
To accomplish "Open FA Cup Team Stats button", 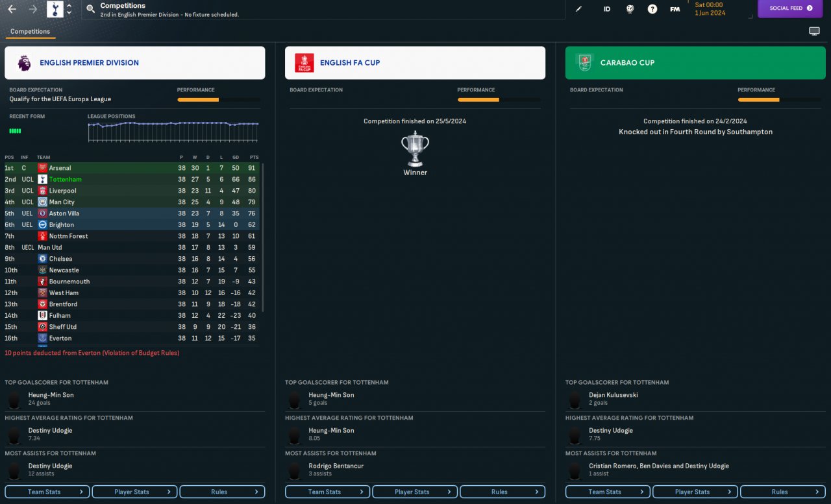I will click(x=328, y=492).
